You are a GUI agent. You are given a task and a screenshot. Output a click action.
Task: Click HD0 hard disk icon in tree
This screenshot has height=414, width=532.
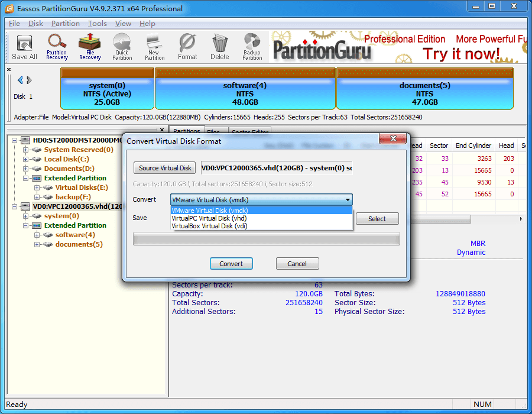click(x=25, y=140)
